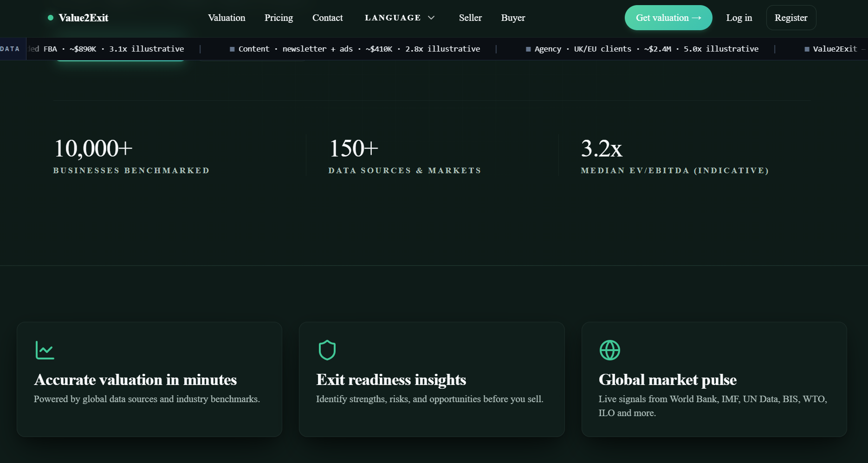Click the Content newsletter + ads ticker item
This screenshot has height=463, width=868.
(x=355, y=49)
